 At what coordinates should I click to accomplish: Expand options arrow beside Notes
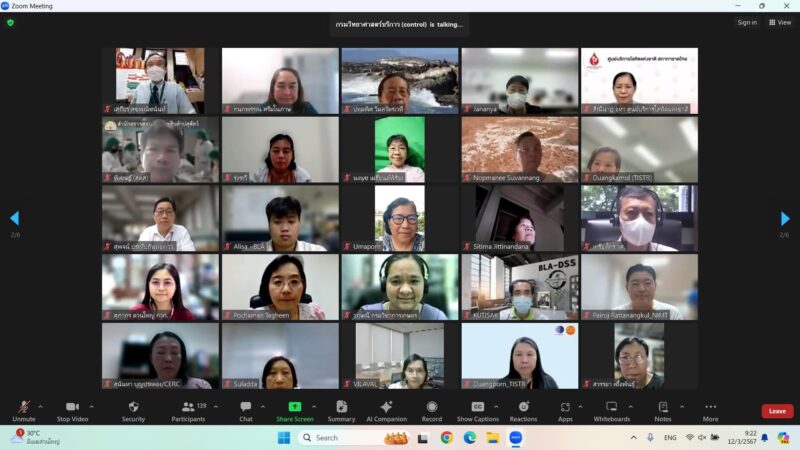(x=682, y=407)
